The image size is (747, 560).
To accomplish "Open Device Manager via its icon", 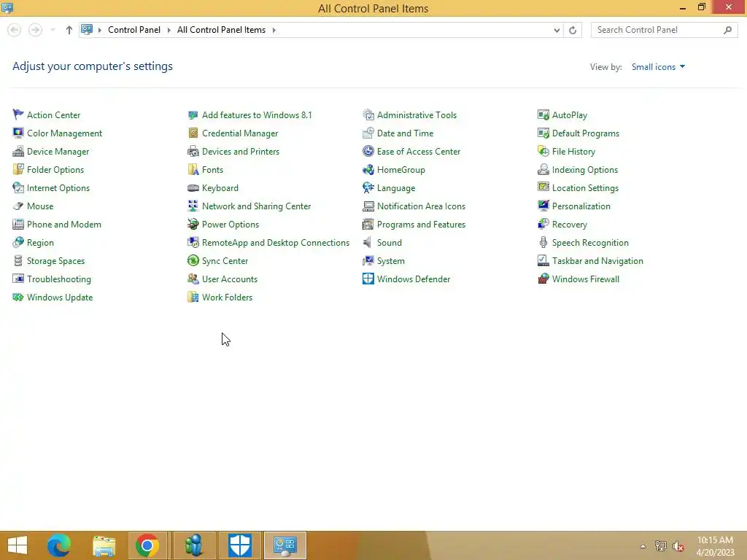I will pyautogui.click(x=18, y=152).
